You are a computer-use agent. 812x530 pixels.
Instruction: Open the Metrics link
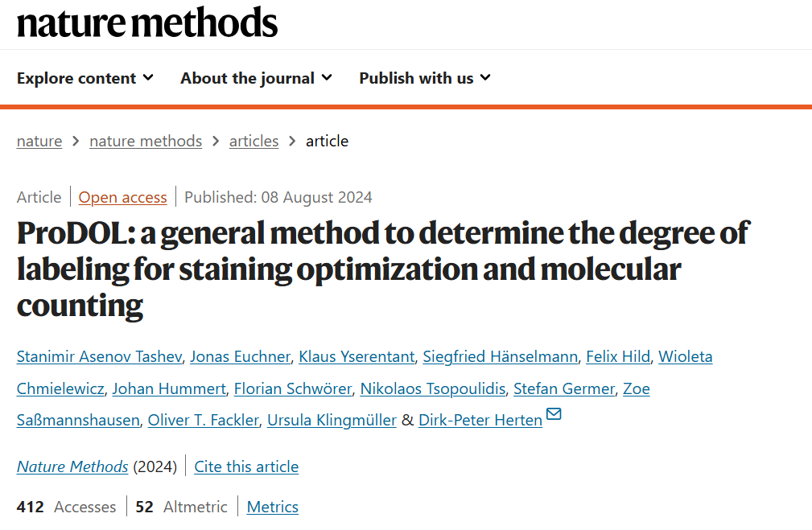point(272,507)
